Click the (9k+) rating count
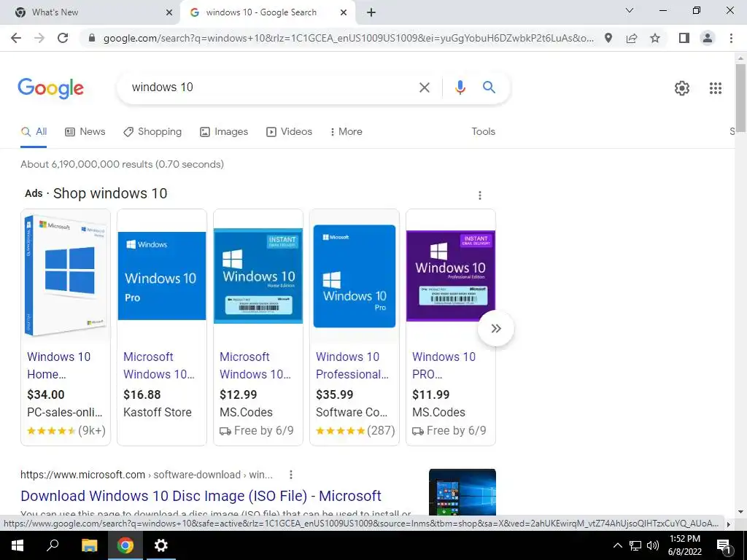 92,430
